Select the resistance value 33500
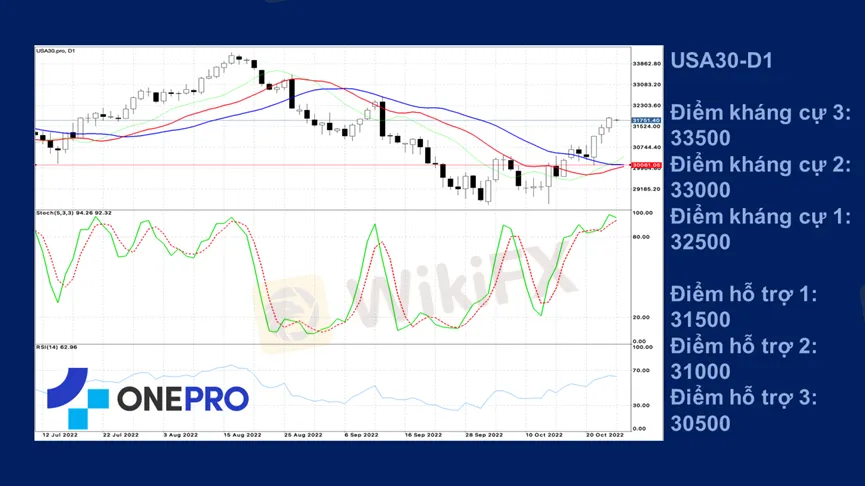The height and width of the screenshot is (486, 865). click(700, 138)
